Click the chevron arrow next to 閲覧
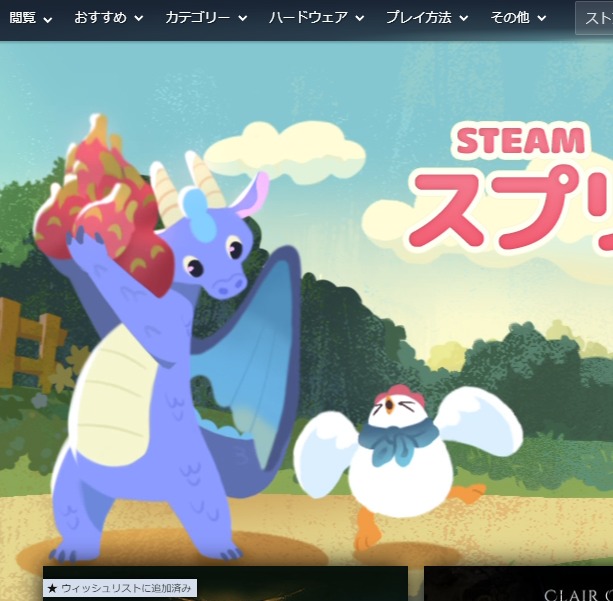This screenshot has height=601, width=613. pos(48,19)
